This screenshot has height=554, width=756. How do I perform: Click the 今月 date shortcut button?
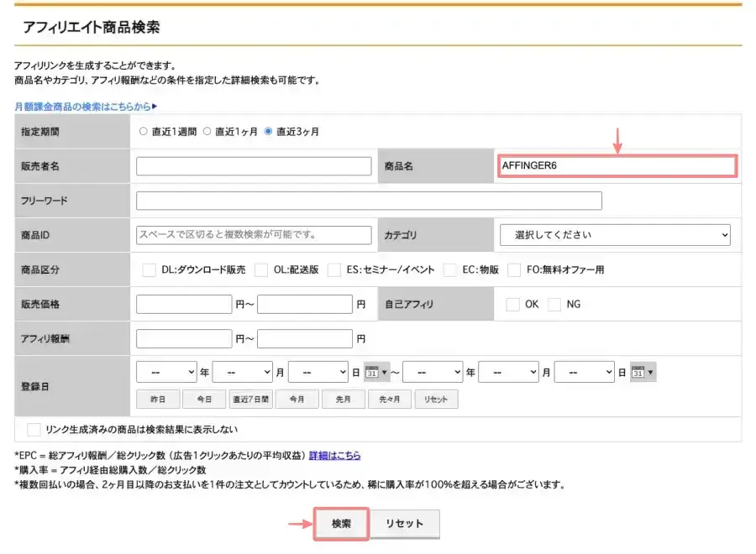(x=297, y=398)
